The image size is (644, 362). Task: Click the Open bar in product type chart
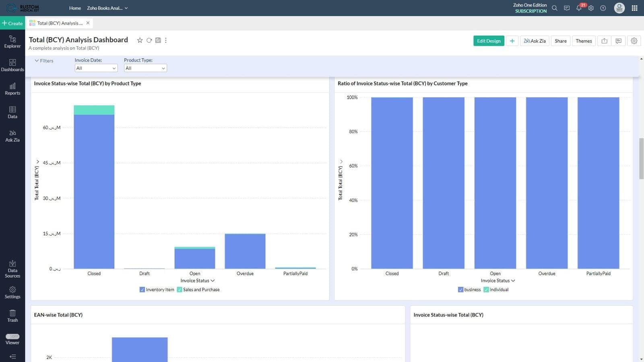pyautogui.click(x=195, y=258)
